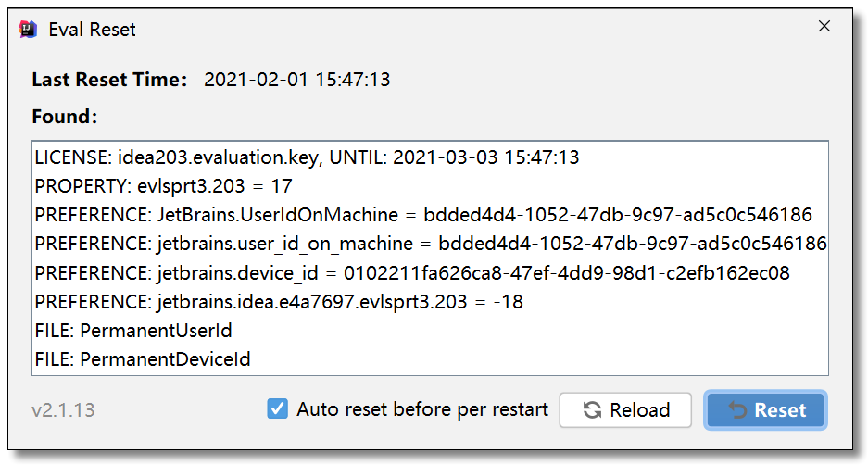Click the IntelliJ icon in the title bar

29,30
